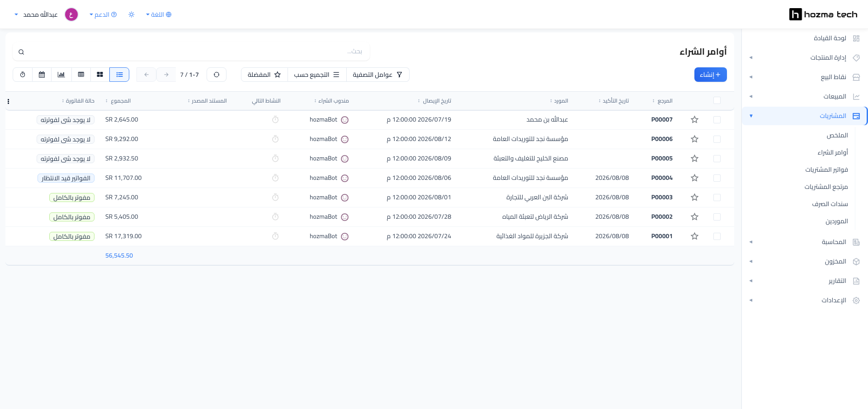Click total sum 56,545.50
This screenshot has width=868, height=409.
pyautogui.click(x=119, y=256)
